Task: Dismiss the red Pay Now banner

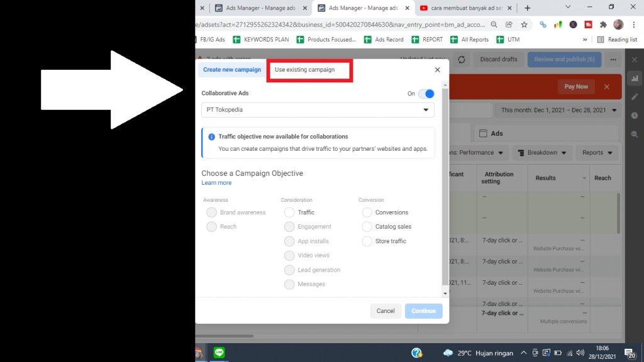Action: click(607, 87)
